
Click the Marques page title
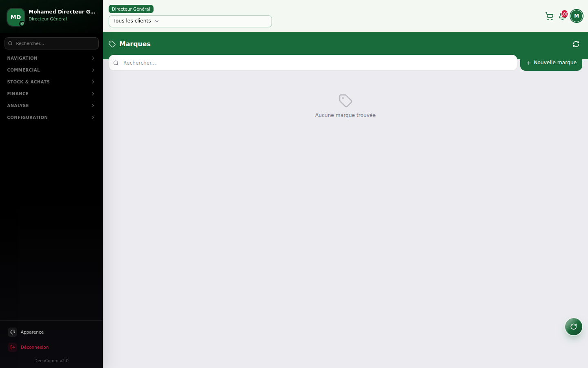(x=135, y=44)
